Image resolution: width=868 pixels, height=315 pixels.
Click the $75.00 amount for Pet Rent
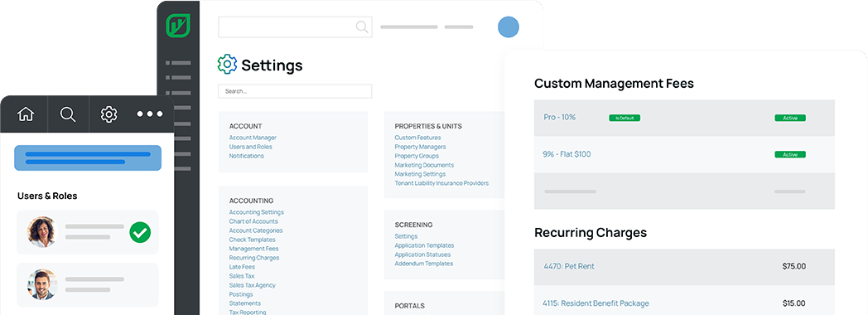coord(793,266)
